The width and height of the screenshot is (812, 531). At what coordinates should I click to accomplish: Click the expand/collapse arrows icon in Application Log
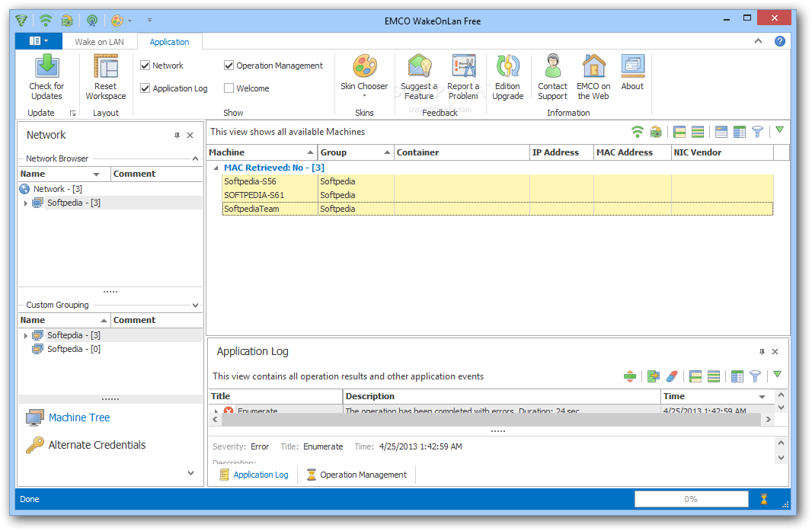click(630, 376)
